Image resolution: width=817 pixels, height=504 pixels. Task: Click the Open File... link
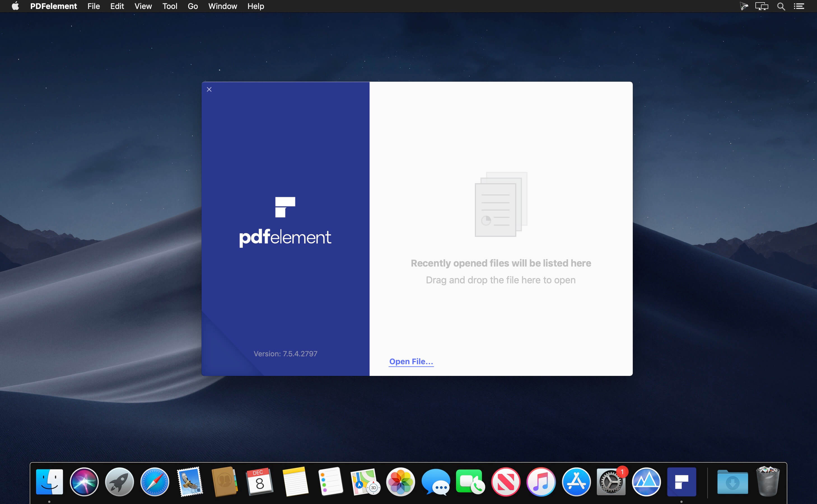[x=411, y=361]
